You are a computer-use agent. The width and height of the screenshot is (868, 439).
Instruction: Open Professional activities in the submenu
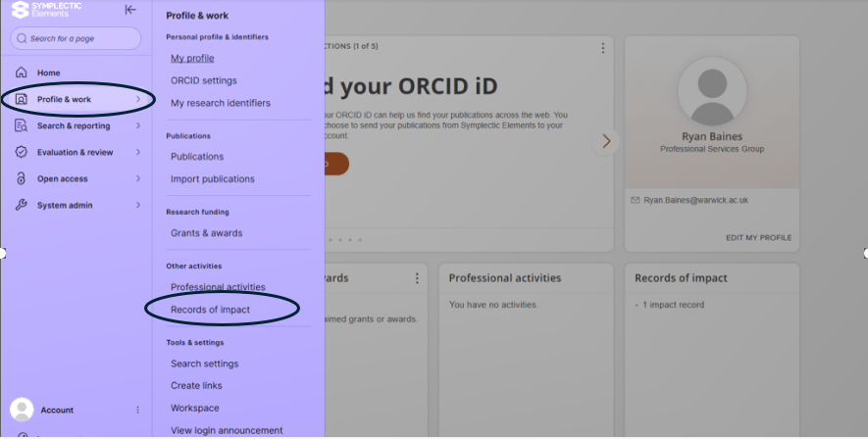tap(218, 287)
